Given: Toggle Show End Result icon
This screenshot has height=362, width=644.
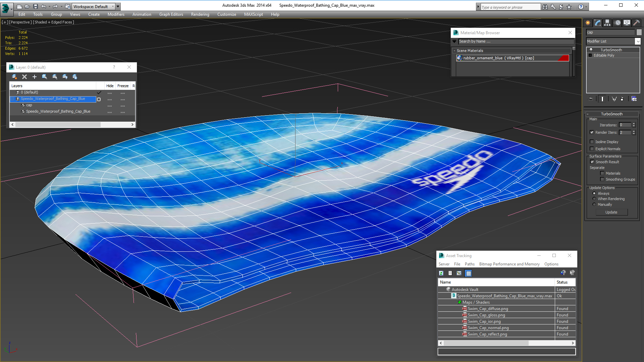Looking at the screenshot, I should [x=602, y=99].
